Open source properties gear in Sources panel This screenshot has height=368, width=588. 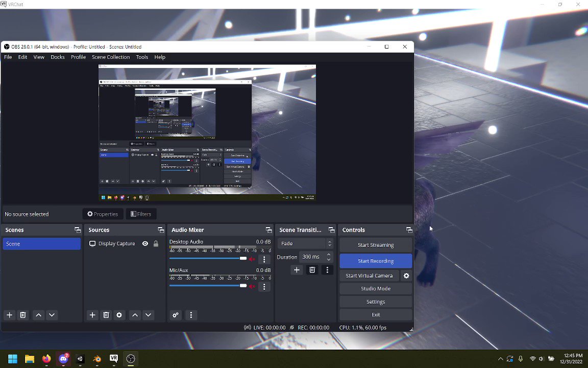coord(119,315)
